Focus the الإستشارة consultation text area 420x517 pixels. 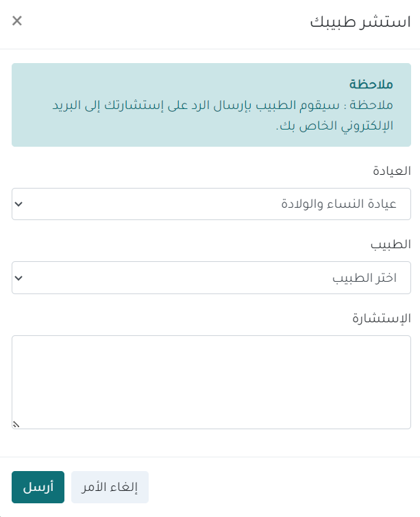(x=211, y=382)
